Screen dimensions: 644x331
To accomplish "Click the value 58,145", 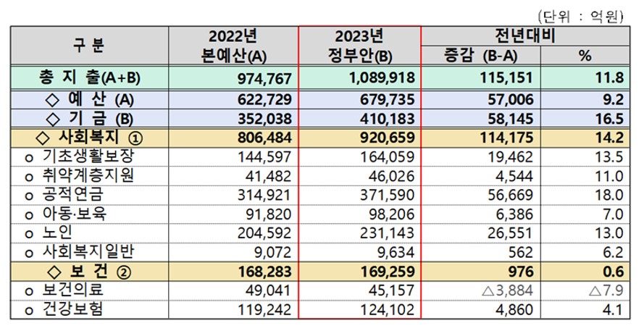I will (x=511, y=119).
